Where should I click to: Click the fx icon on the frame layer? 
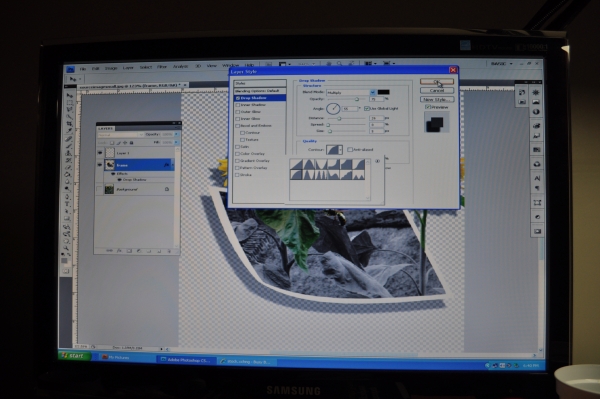[x=166, y=165]
